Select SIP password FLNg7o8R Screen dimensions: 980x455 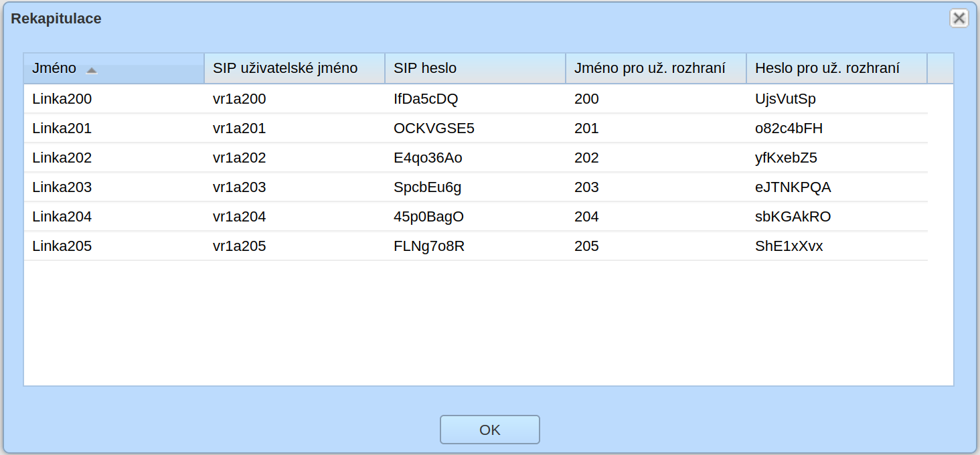pyautogui.click(x=429, y=246)
